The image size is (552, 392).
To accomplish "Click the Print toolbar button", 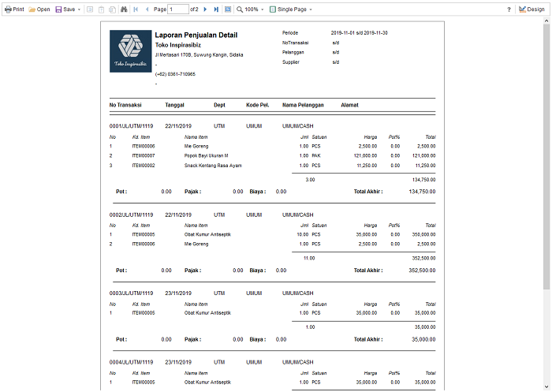I will point(14,9).
